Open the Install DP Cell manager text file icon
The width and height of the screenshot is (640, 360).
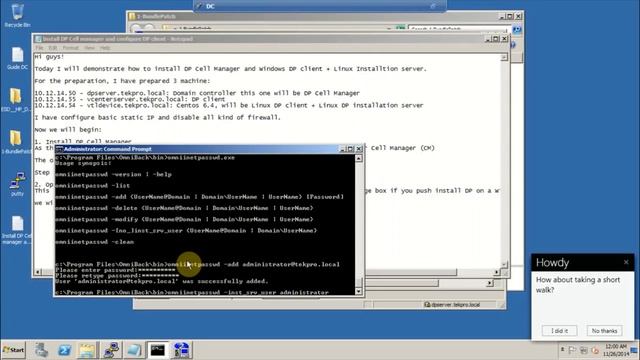click(x=16, y=230)
